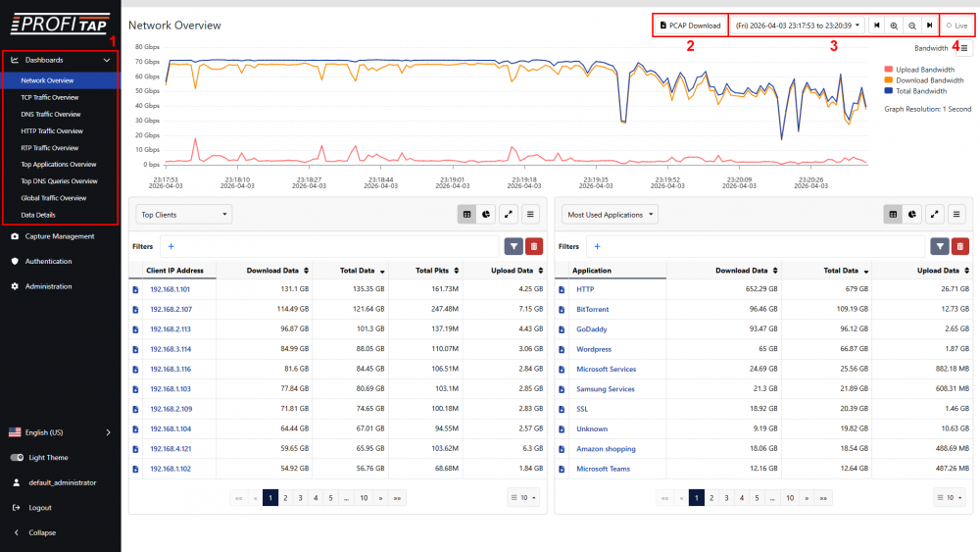Jump to the previous time interval
Viewport: 980px width, 552px height.
877,25
